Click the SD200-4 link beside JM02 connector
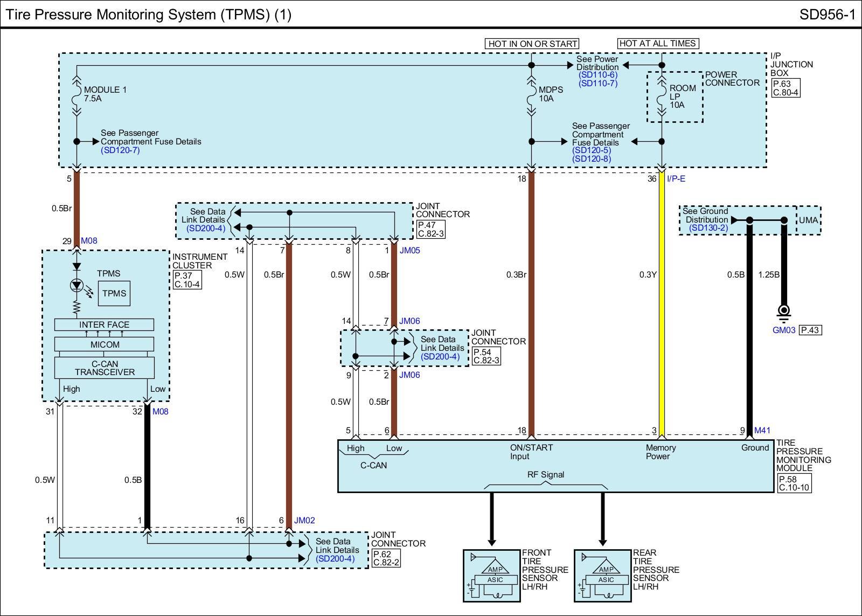862x616 pixels. tap(335, 558)
